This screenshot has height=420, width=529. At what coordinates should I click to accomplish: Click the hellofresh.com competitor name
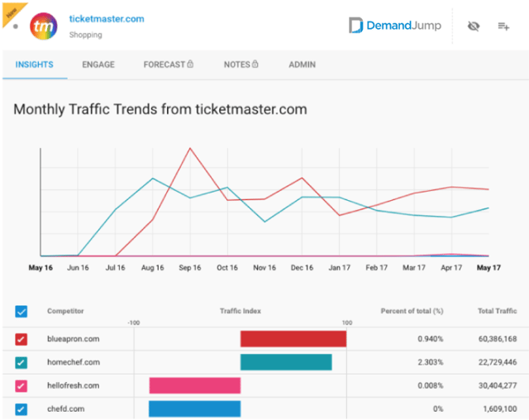tap(74, 385)
